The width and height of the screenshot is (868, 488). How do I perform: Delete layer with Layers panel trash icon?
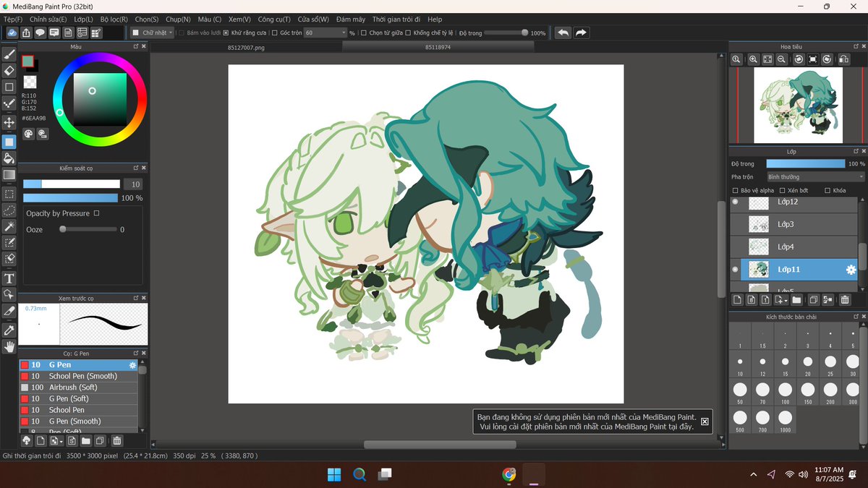[845, 300]
